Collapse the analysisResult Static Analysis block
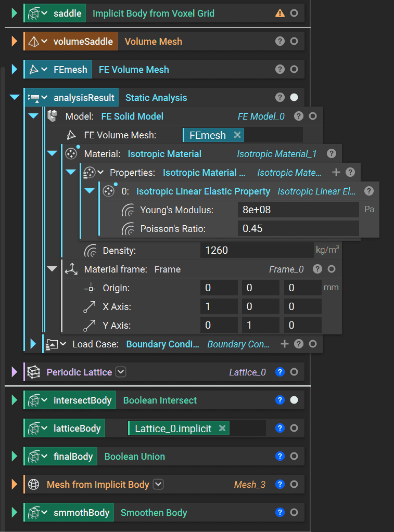Image resolution: width=394 pixels, height=532 pixels. [x=15, y=97]
